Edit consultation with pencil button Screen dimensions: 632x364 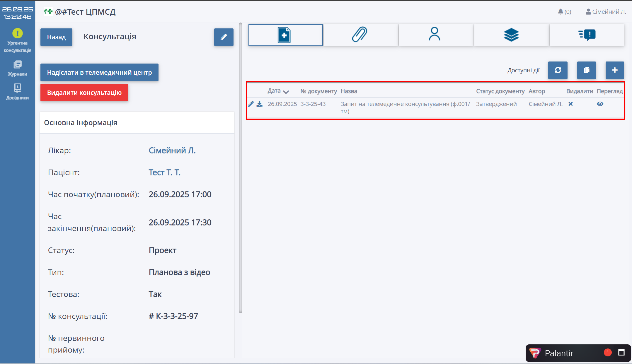(224, 37)
